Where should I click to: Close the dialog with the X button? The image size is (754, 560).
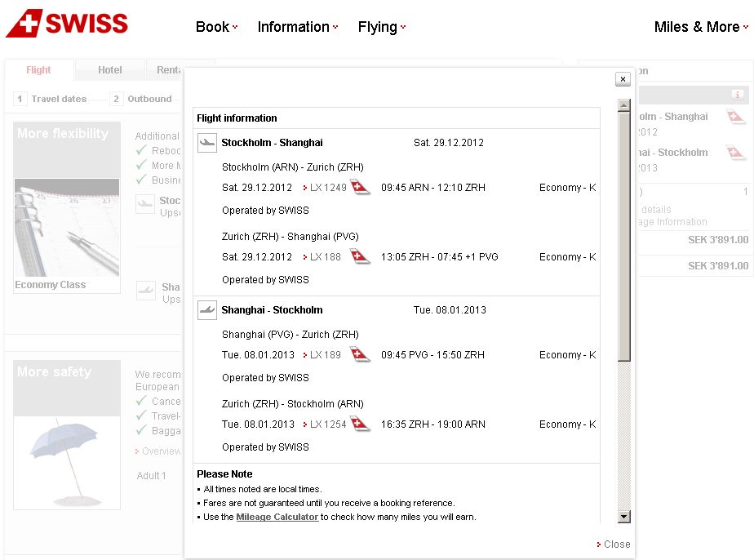click(623, 79)
